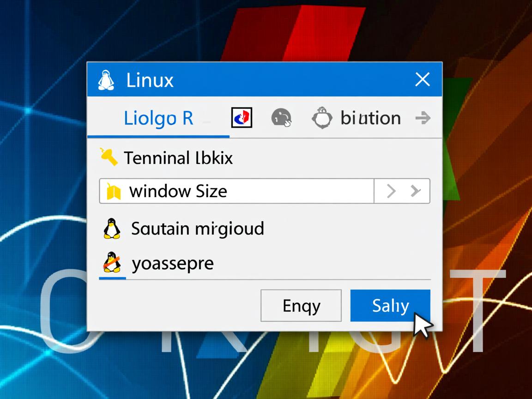Click the yoassepre label text
This screenshot has height=399, width=532.
[x=172, y=262]
